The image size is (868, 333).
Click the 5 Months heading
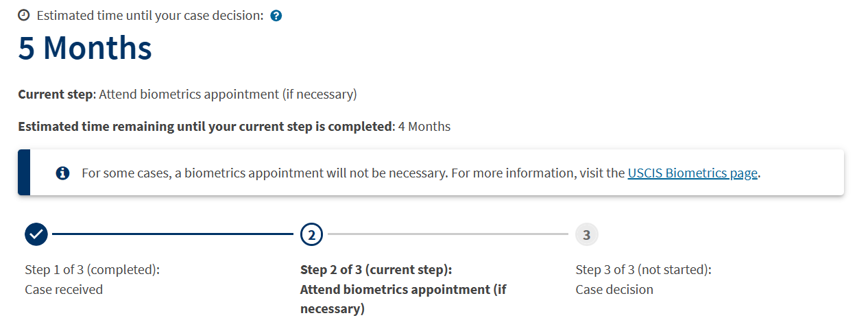pyautogui.click(x=85, y=49)
